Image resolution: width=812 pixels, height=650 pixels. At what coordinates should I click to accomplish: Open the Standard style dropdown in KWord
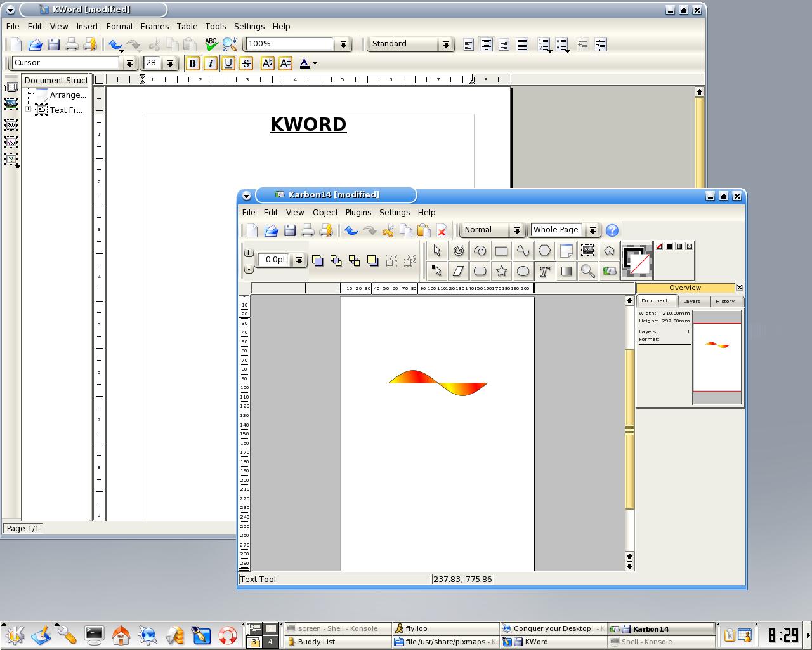click(x=446, y=44)
